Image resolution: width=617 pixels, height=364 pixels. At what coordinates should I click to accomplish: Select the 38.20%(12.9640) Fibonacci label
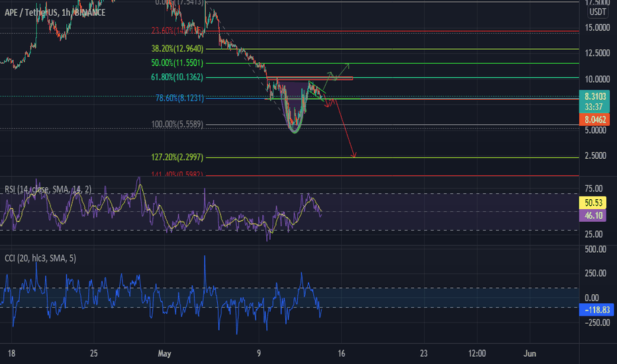[x=177, y=48]
